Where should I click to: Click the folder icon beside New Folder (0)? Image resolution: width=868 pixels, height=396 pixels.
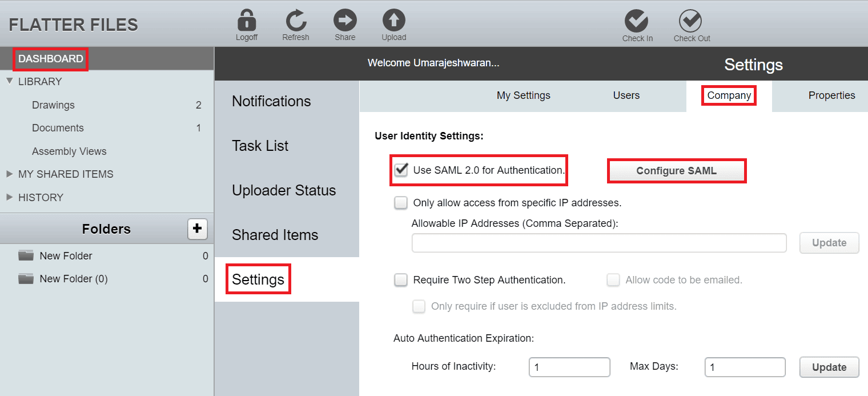coord(26,278)
